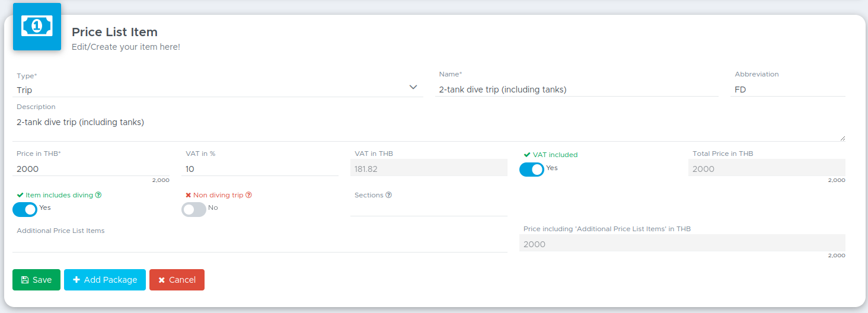Viewport: 868px width, 313px height.
Task: Click the banknote Price List Item icon
Action: (37, 26)
